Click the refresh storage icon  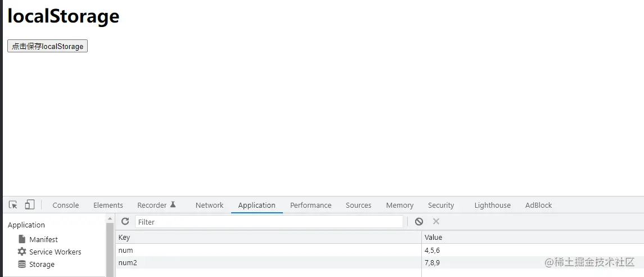click(125, 221)
